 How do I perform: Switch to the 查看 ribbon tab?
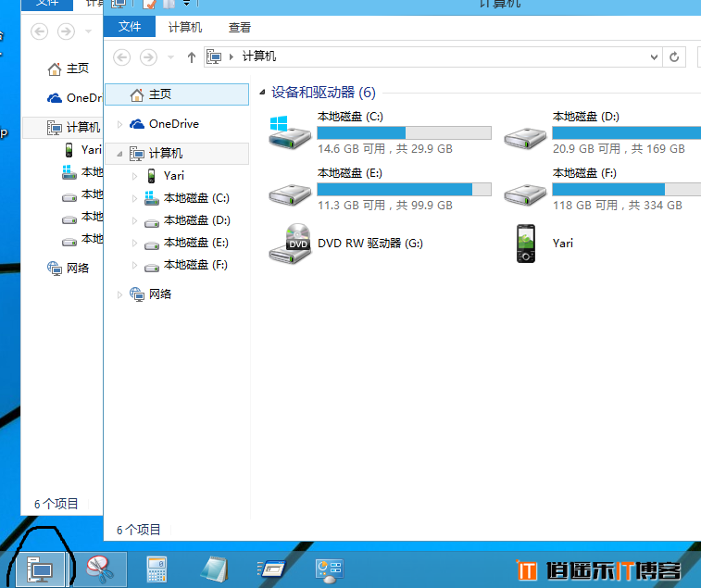point(240,27)
